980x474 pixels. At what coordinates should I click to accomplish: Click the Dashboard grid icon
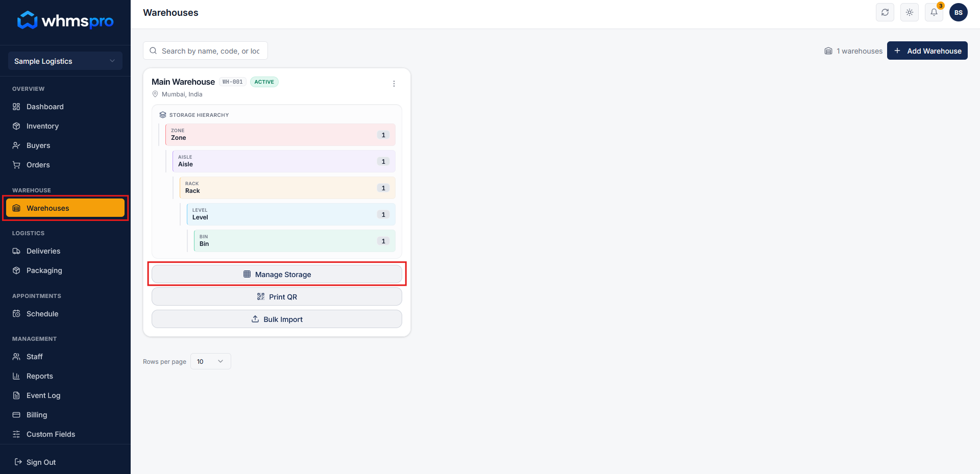[x=16, y=107]
